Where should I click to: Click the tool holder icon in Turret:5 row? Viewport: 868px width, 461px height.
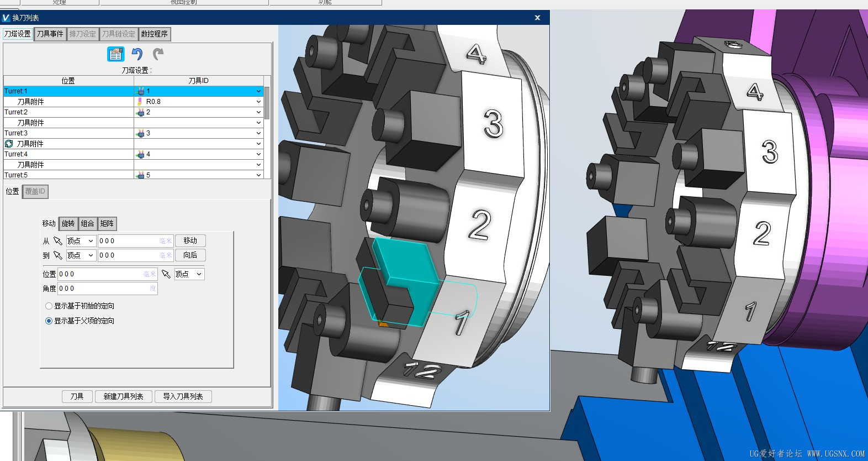click(140, 175)
